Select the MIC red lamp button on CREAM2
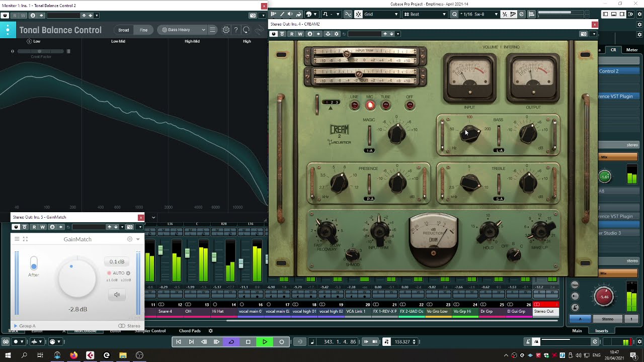 [370, 105]
